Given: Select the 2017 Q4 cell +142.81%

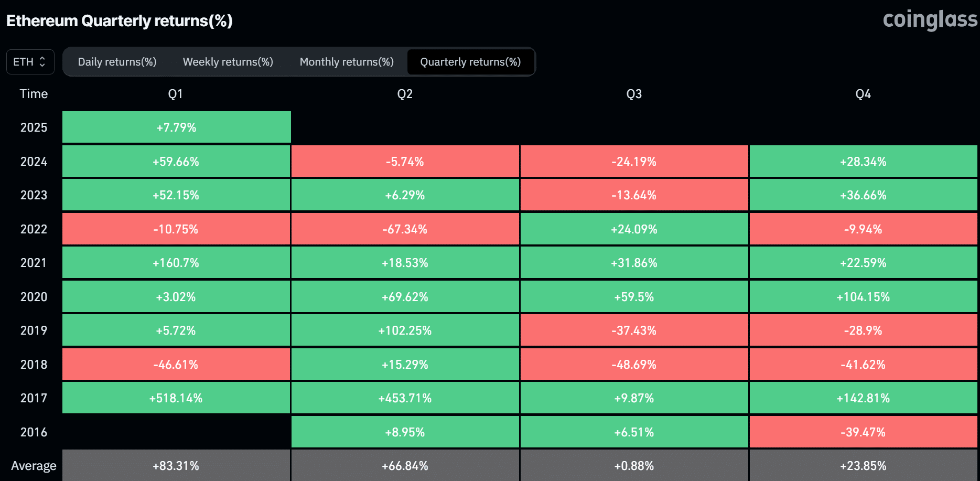Looking at the screenshot, I should click(864, 398).
